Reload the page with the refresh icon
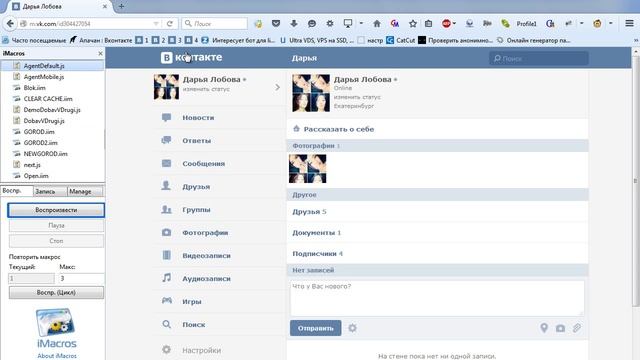The width and height of the screenshot is (640, 360). tap(170, 24)
